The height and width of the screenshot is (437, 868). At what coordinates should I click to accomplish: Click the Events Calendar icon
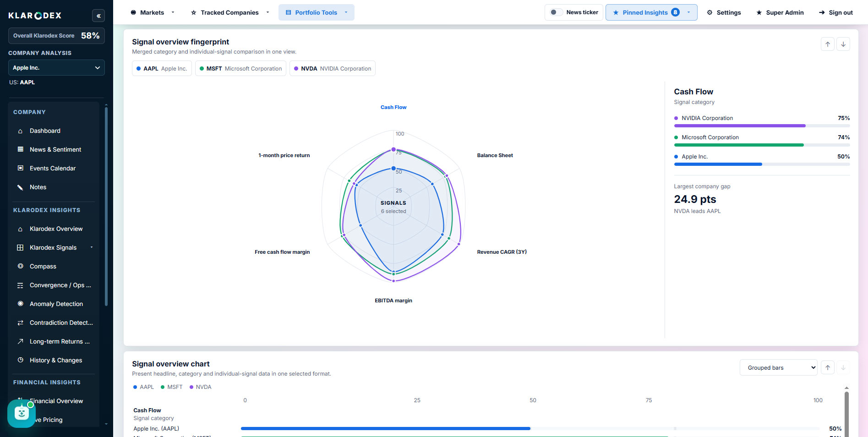point(20,168)
